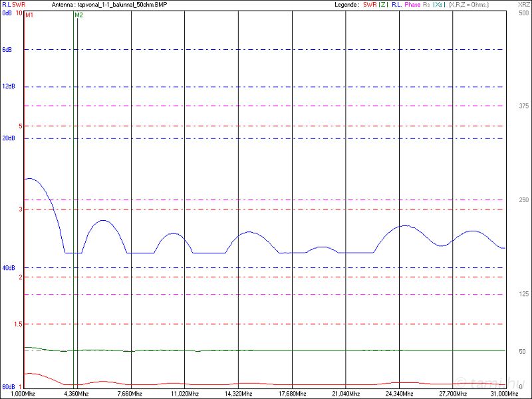Click the 31,000Mhz frequency axis label

(x=503, y=394)
